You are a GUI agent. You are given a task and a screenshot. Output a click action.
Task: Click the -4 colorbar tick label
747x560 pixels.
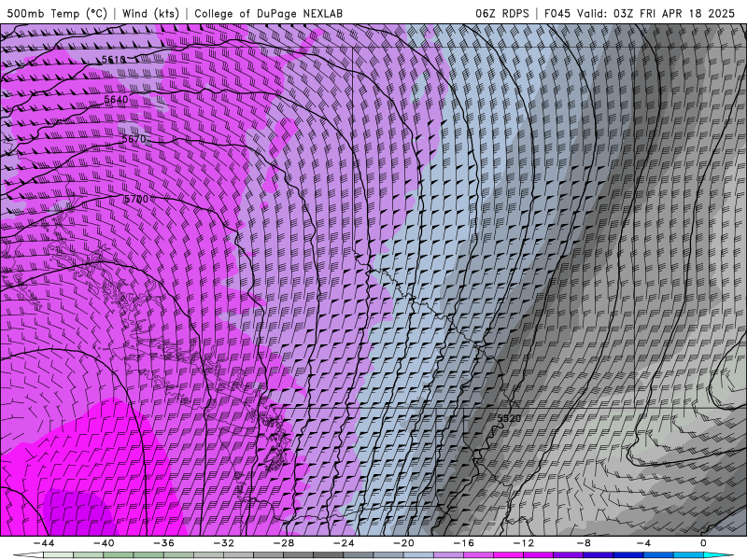coord(643,543)
